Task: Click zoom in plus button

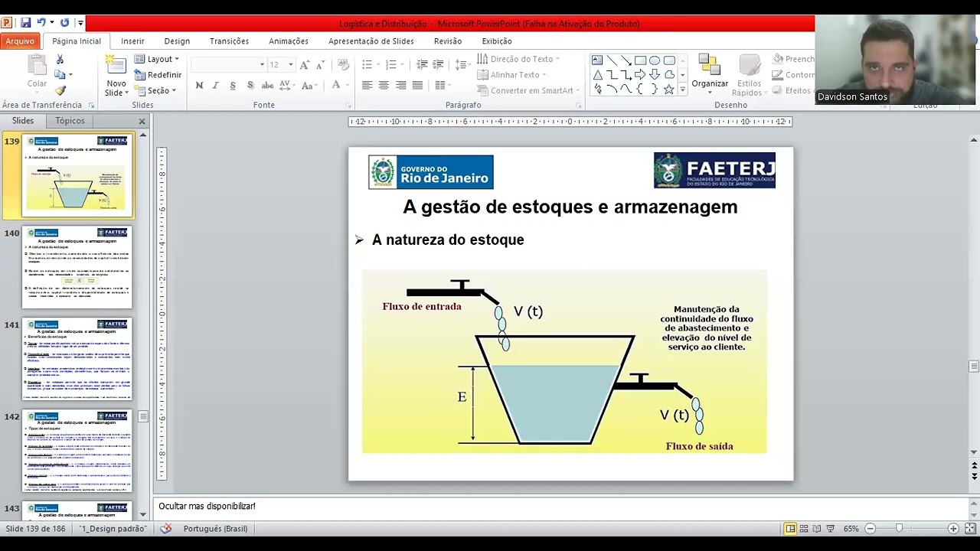Action: tap(953, 529)
